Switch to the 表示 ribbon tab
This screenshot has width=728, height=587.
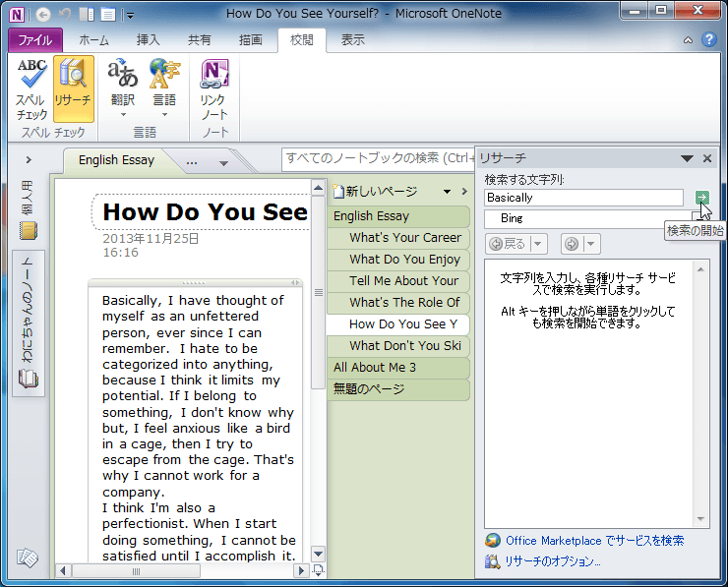(353, 40)
